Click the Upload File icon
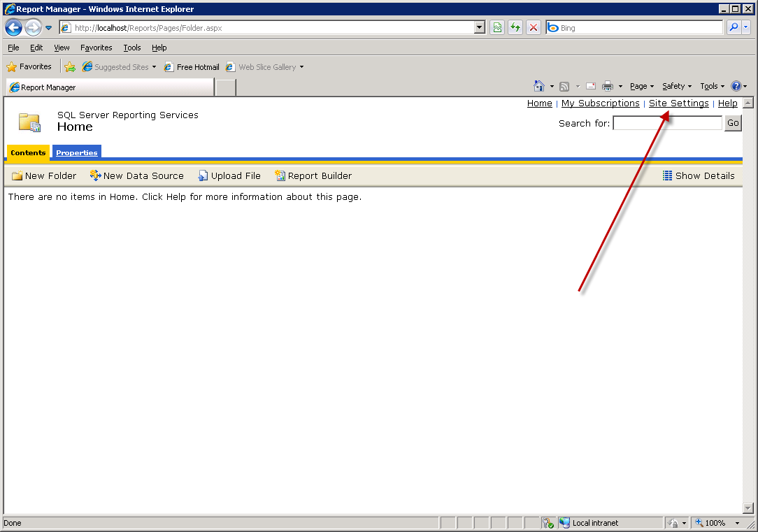This screenshot has height=532, width=758. (203, 176)
